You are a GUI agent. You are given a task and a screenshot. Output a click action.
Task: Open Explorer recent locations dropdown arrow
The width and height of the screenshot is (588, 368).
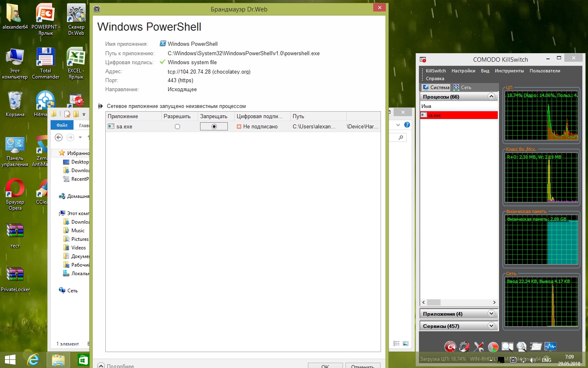(80, 137)
